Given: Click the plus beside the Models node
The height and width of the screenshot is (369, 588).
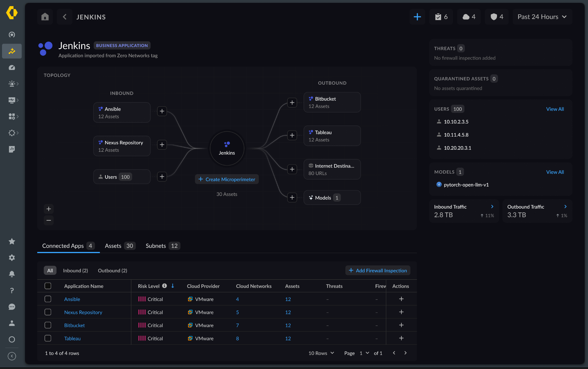Looking at the screenshot, I should pyautogui.click(x=292, y=197).
